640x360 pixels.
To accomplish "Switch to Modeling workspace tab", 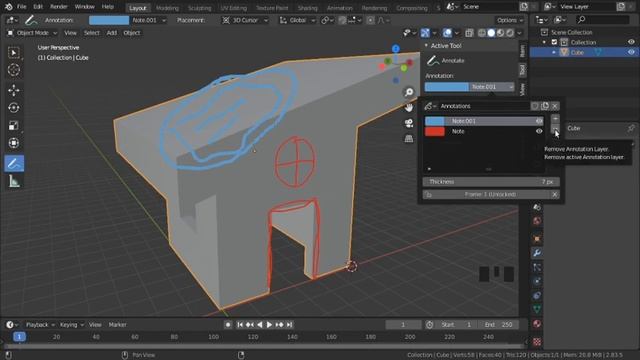I will [167, 8].
